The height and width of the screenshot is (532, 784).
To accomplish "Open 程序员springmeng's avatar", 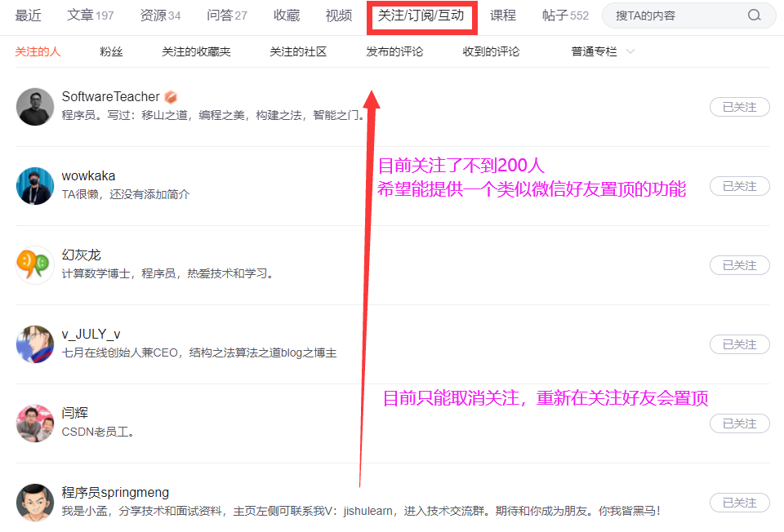I will click(x=35, y=503).
